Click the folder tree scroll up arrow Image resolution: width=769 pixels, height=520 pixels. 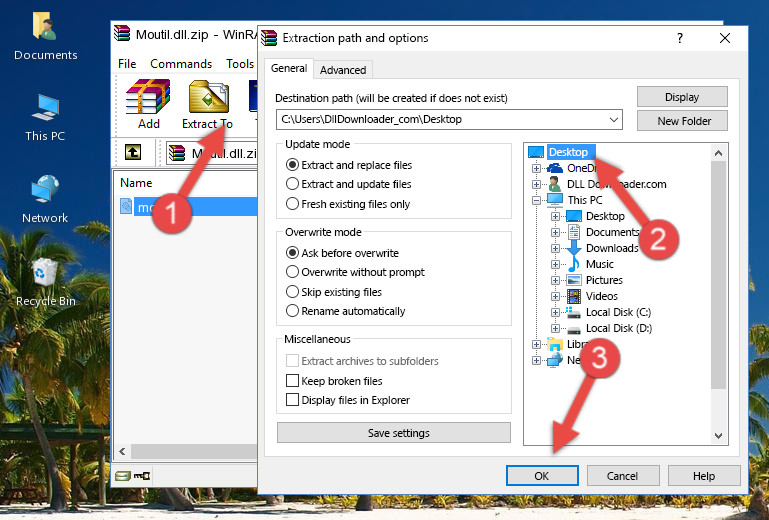718,153
